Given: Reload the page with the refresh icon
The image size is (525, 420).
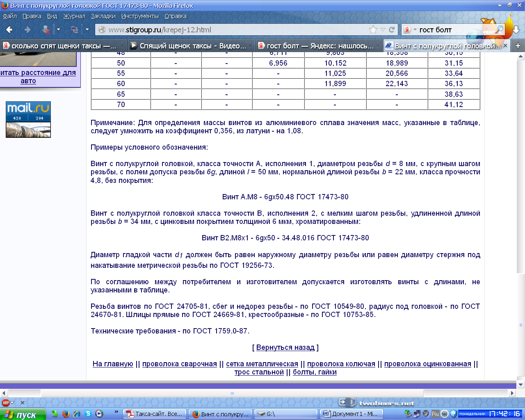Looking at the screenshot, I should [x=392, y=30].
